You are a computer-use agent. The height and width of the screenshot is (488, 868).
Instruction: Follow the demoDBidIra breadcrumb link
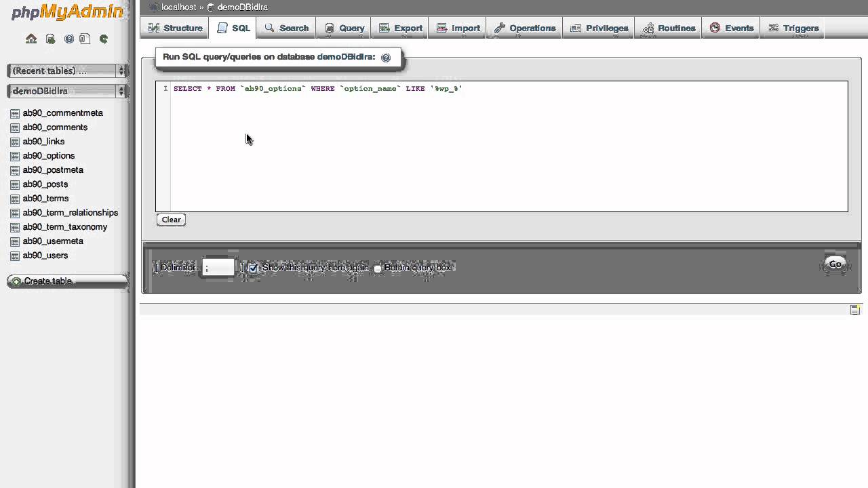coord(242,7)
